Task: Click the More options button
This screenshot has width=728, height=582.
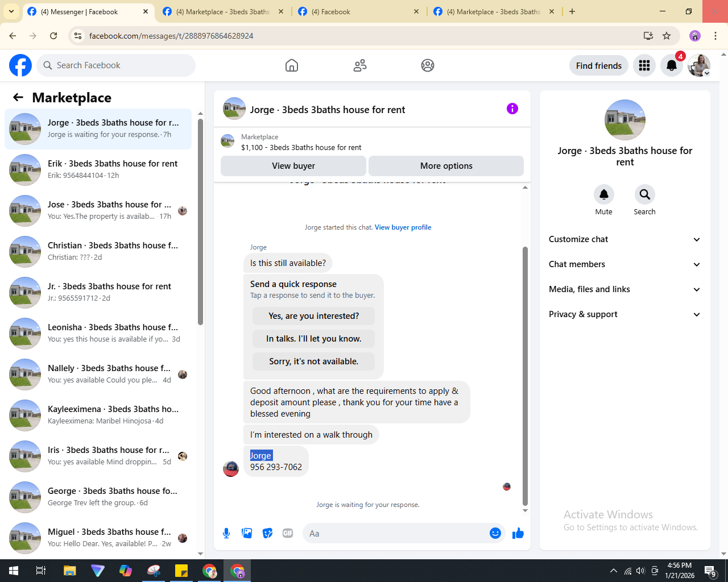Action: click(446, 166)
